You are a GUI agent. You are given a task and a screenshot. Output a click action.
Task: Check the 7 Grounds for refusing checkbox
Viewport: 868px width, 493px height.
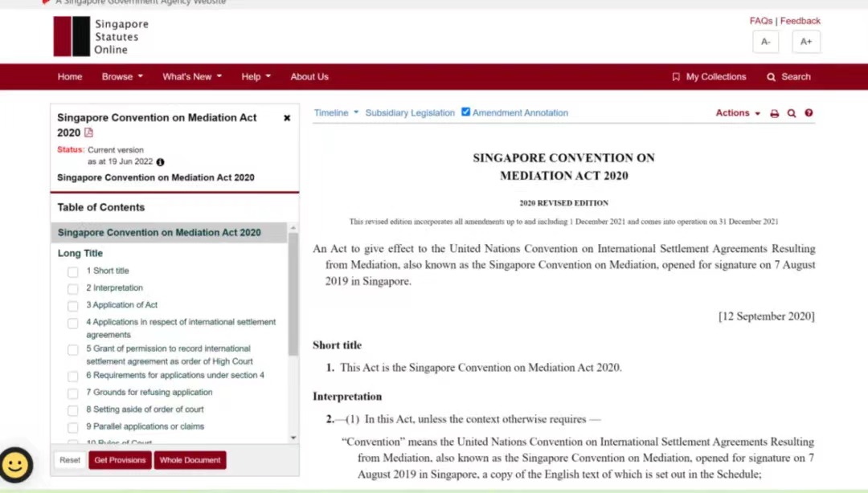pyautogui.click(x=72, y=393)
